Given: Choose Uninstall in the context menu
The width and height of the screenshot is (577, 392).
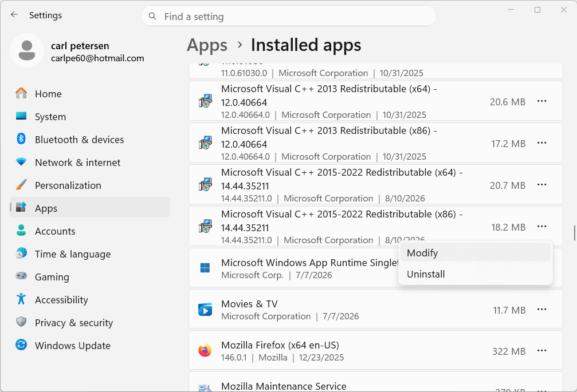Looking at the screenshot, I should (476, 274).
